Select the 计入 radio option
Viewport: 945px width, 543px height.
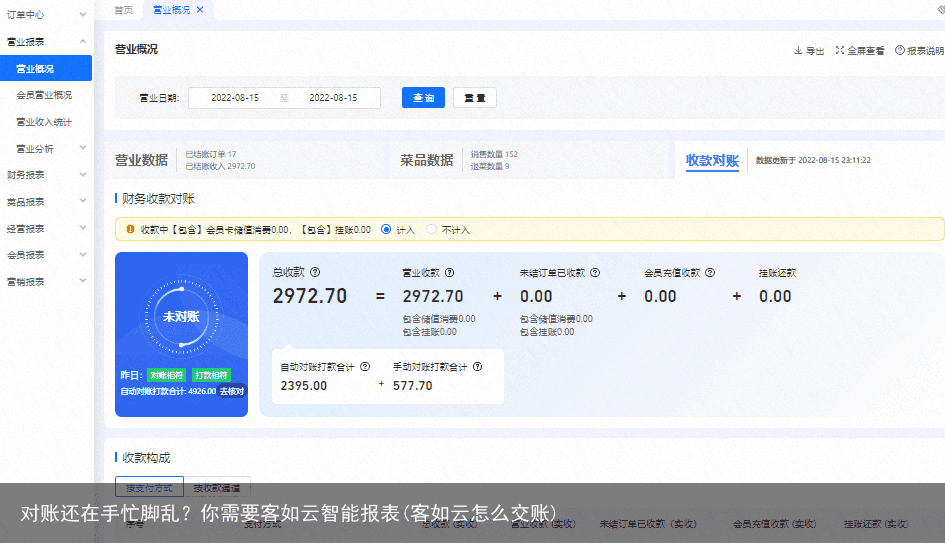(x=386, y=230)
